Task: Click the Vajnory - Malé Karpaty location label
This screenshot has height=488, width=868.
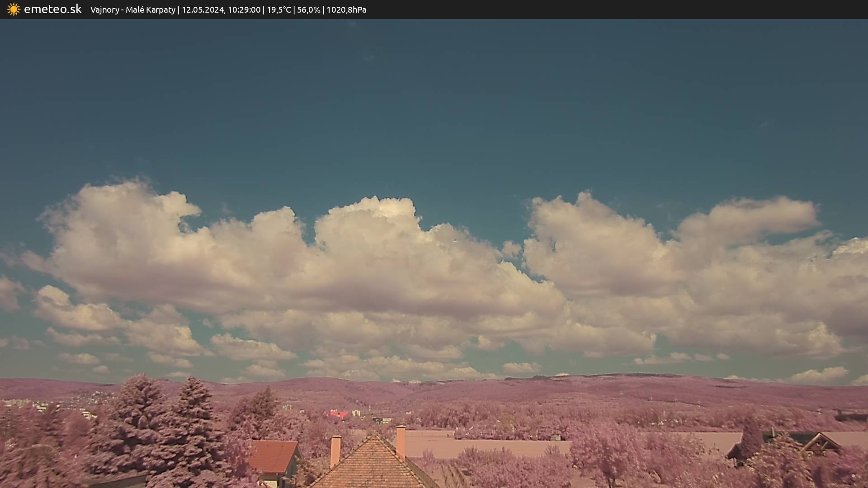Action: tap(132, 10)
